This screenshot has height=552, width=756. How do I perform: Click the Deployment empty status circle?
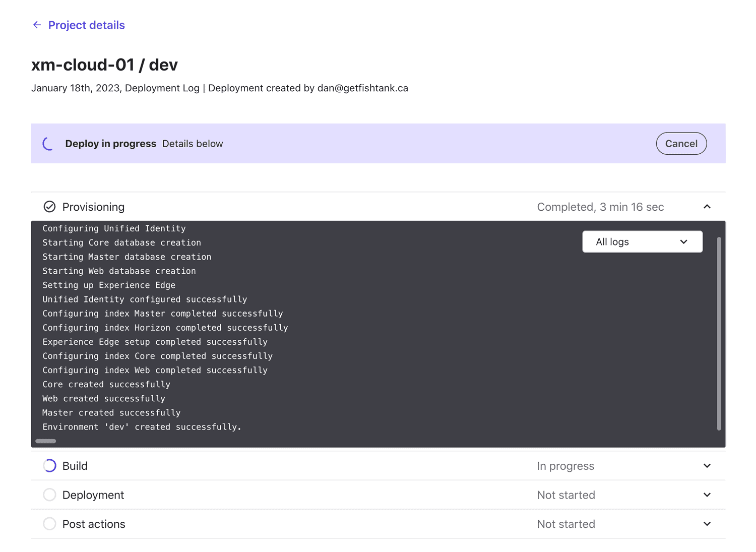tap(49, 495)
